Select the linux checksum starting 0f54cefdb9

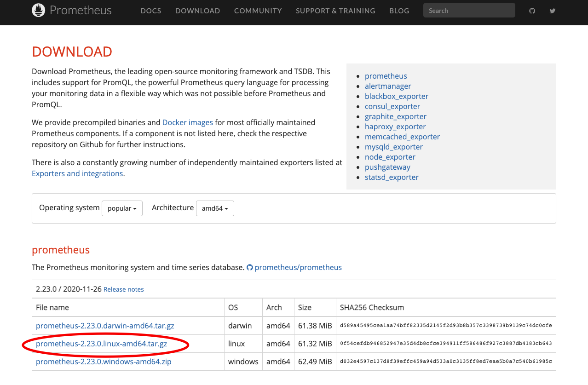[446, 344]
